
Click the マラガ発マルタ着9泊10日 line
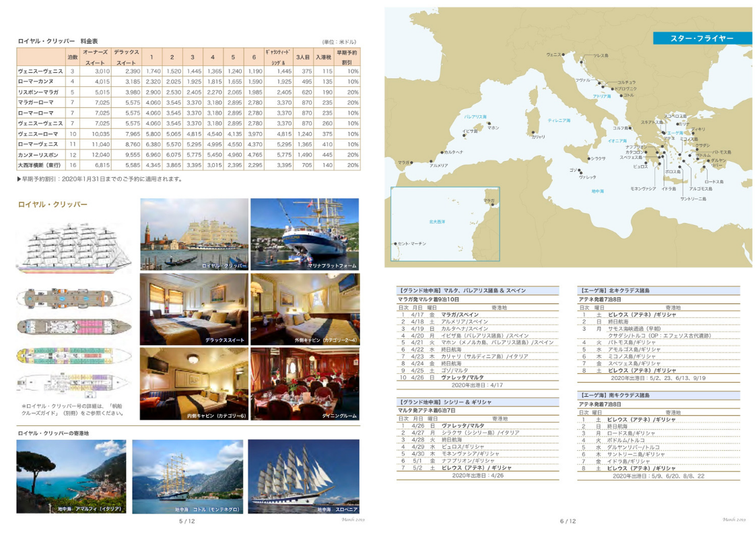429,299
